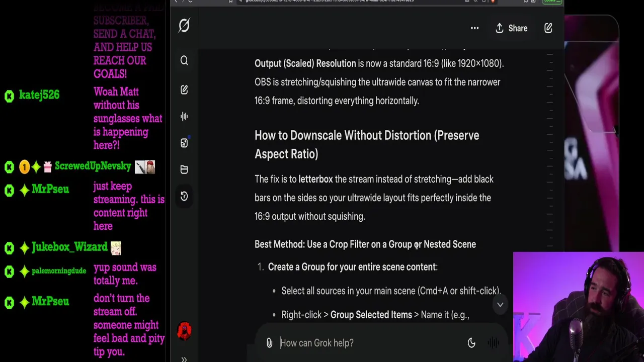Click the Share button
Viewport: 644px width, 362px height.
click(x=512, y=28)
